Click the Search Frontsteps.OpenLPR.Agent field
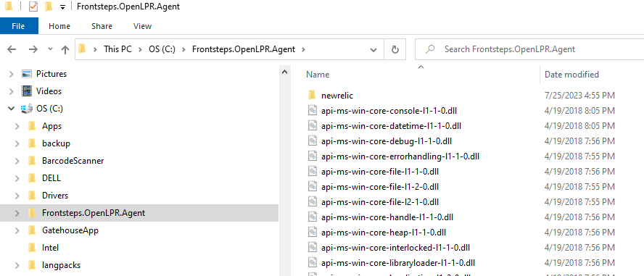Image resolution: width=644 pixels, height=276 pixels. click(x=529, y=49)
